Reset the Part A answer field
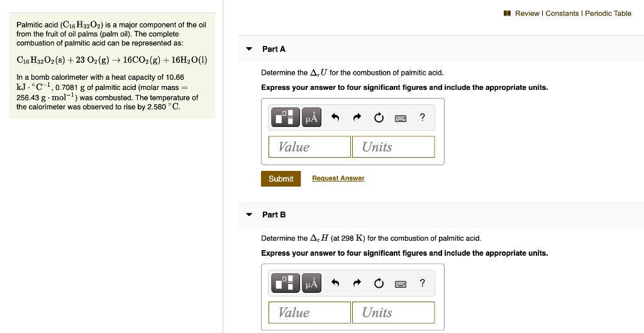This screenshot has width=644, height=333. tap(379, 117)
